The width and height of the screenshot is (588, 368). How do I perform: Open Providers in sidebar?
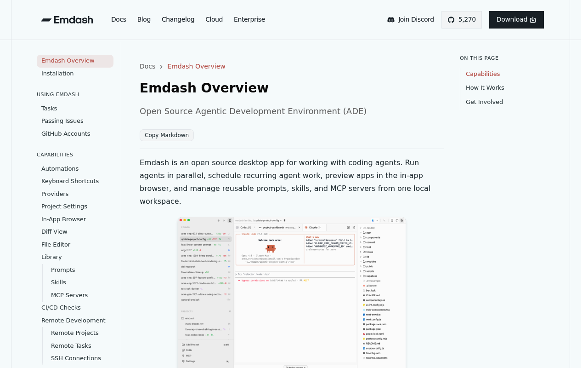click(55, 194)
